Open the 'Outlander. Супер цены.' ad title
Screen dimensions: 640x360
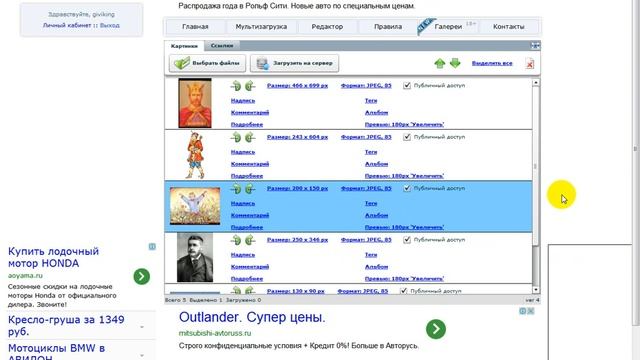click(x=252, y=317)
